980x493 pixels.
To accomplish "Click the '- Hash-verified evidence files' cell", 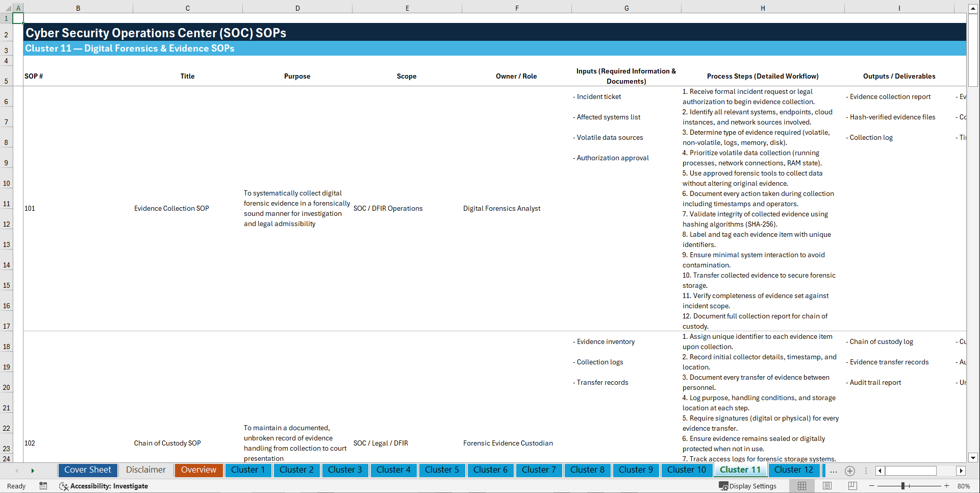I will [x=899, y=117].
